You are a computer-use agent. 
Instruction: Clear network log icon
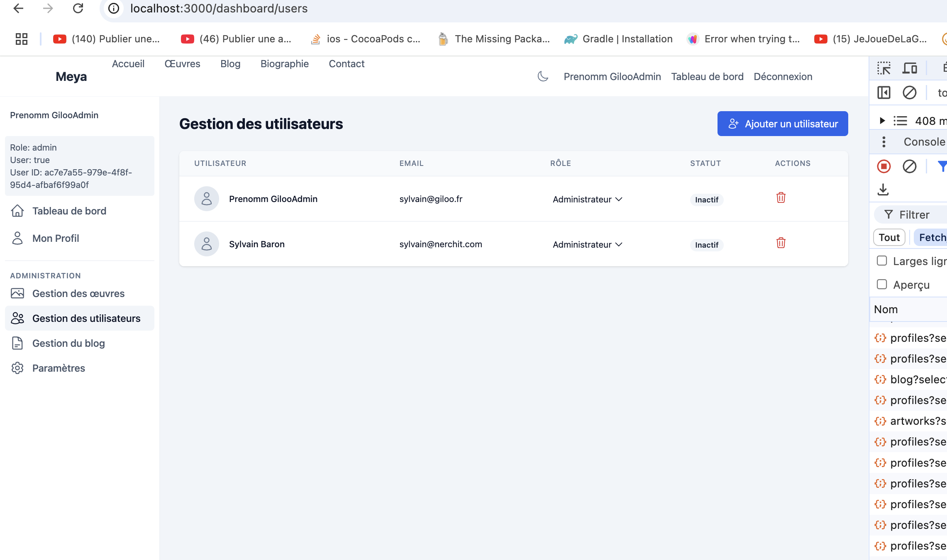coord(910,166)
